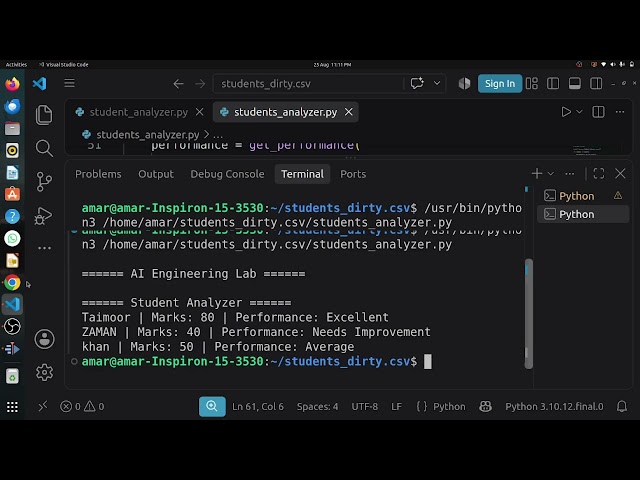Open the Activities overview

(16, 64)
